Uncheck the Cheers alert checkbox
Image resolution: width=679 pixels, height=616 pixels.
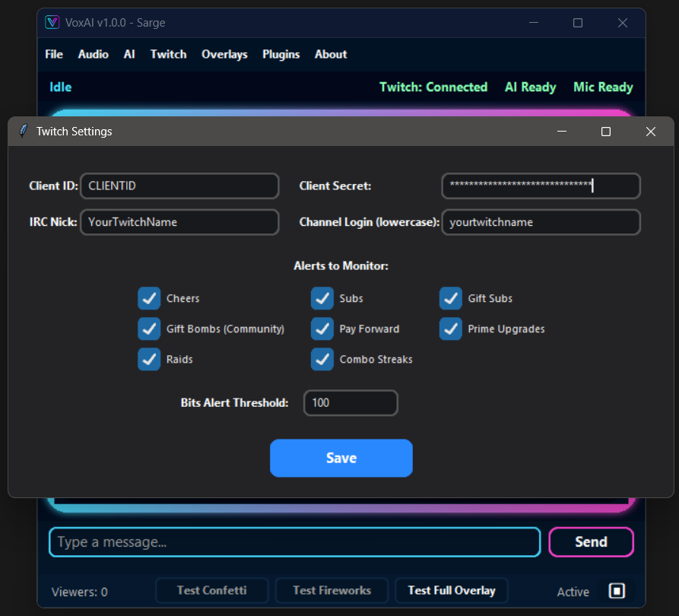149,298
